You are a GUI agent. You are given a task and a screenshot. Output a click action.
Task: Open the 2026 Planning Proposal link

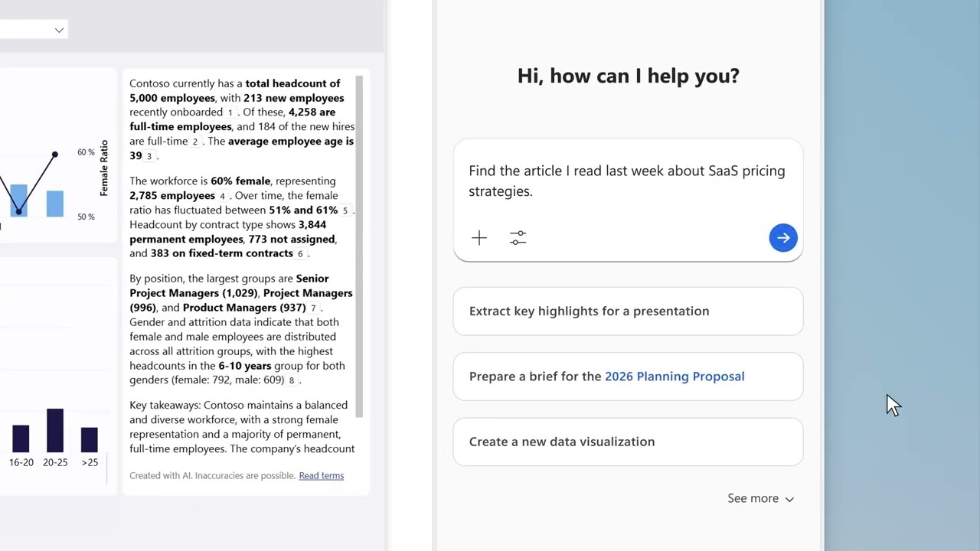(674, 377)
